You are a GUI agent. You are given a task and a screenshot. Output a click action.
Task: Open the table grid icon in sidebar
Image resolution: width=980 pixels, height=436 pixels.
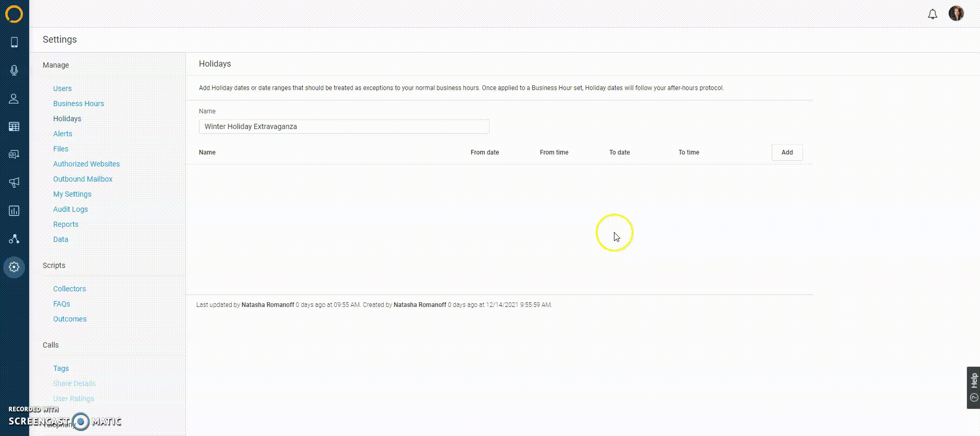pyautogui.click(x=14, y=126)
